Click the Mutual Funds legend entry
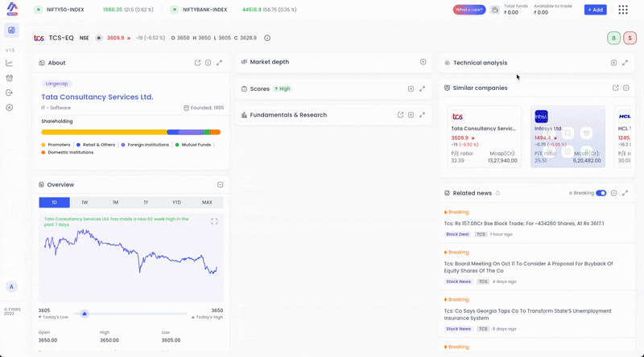The width and height of the screenshot is (644, 357). [193, 145]
